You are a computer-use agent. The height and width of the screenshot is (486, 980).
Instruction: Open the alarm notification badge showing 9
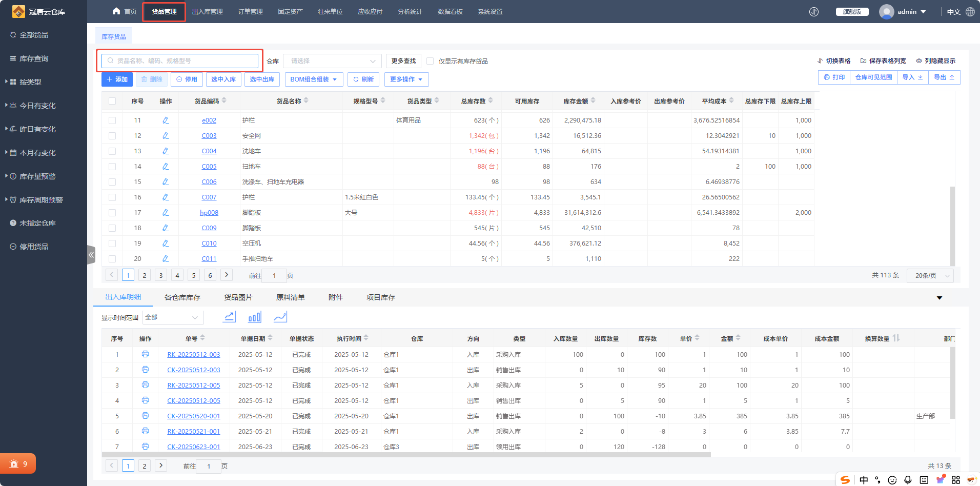click(18, 464)
